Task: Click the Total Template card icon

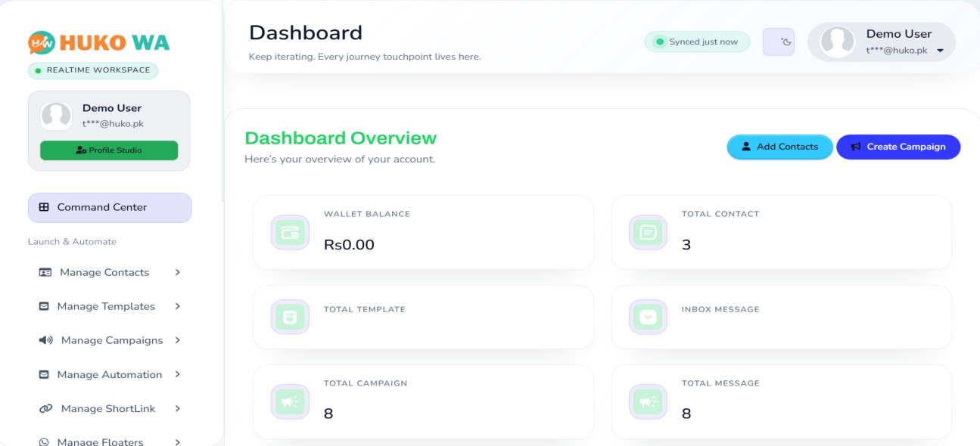Action: 290,317
